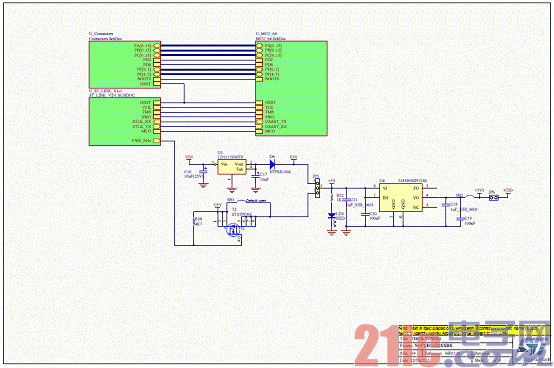Select the STPS2L30A diode symbol D4

coord(272,164)
